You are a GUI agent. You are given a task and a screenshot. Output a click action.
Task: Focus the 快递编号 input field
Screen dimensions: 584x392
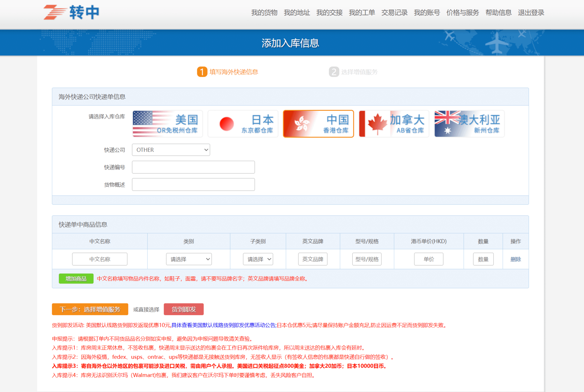point(193,167)
